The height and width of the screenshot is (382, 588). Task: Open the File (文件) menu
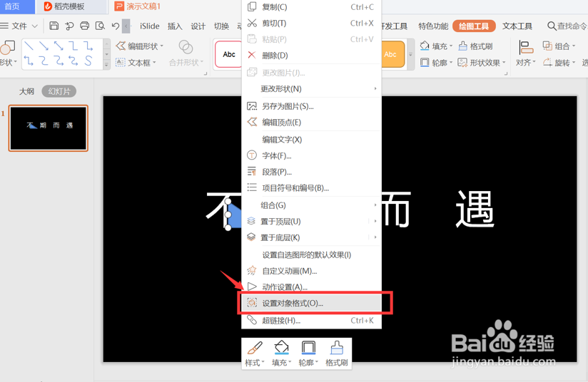[x=19, y=26]
